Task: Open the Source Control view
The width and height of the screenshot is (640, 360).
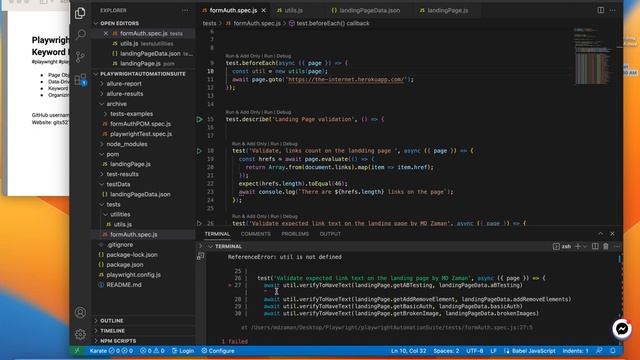Action: coord(80,57)
